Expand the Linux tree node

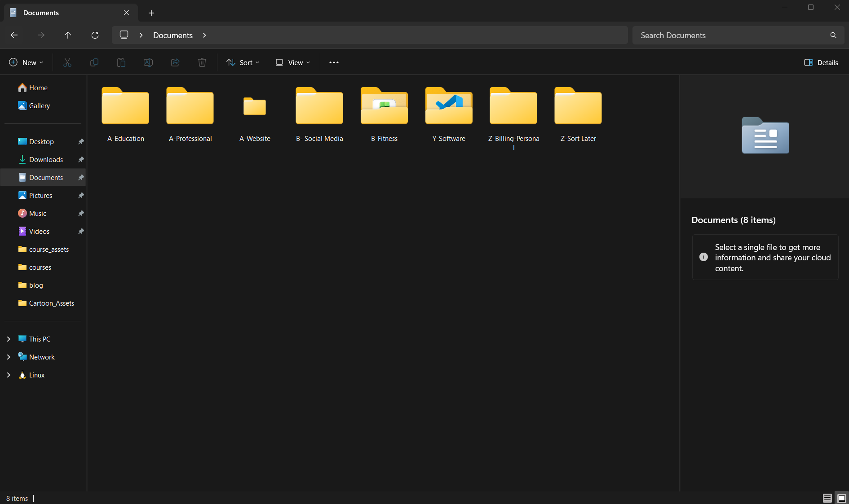(x=9, y=375)
